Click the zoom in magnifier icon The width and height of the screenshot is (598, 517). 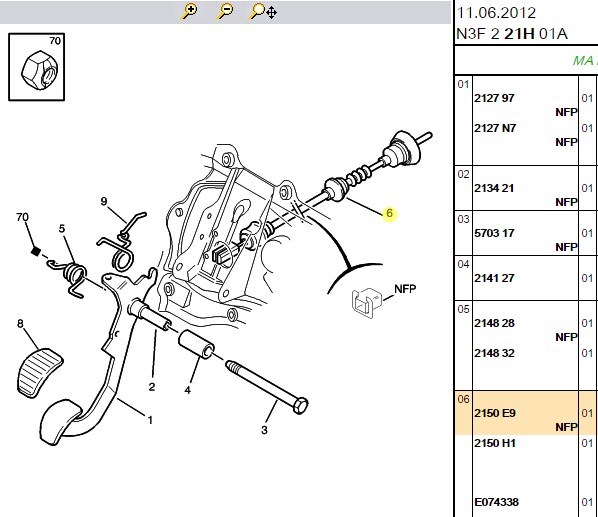(189, 11)
